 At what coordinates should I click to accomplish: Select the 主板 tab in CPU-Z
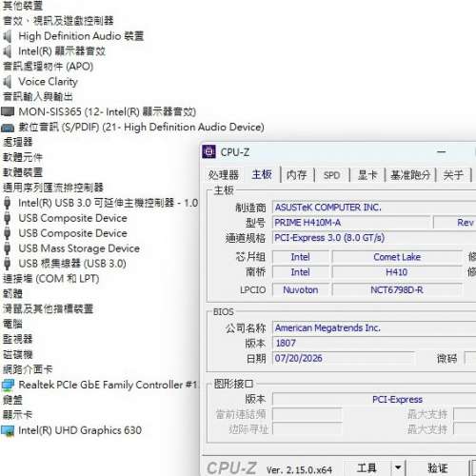[262, 174]
